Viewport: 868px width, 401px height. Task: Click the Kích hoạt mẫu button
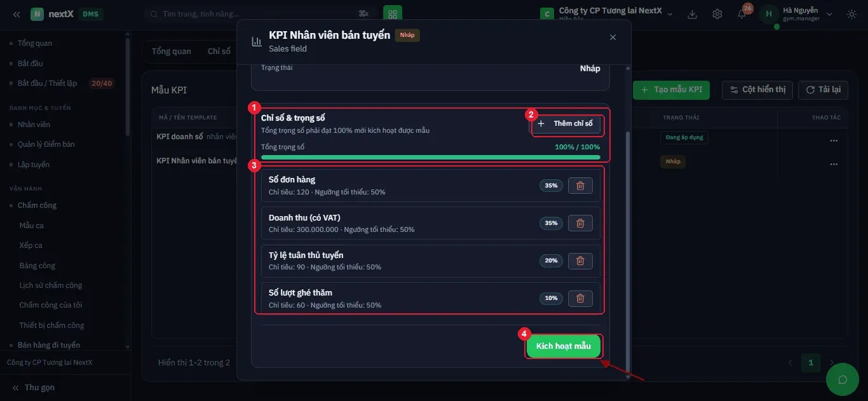[x=564, y=346]
